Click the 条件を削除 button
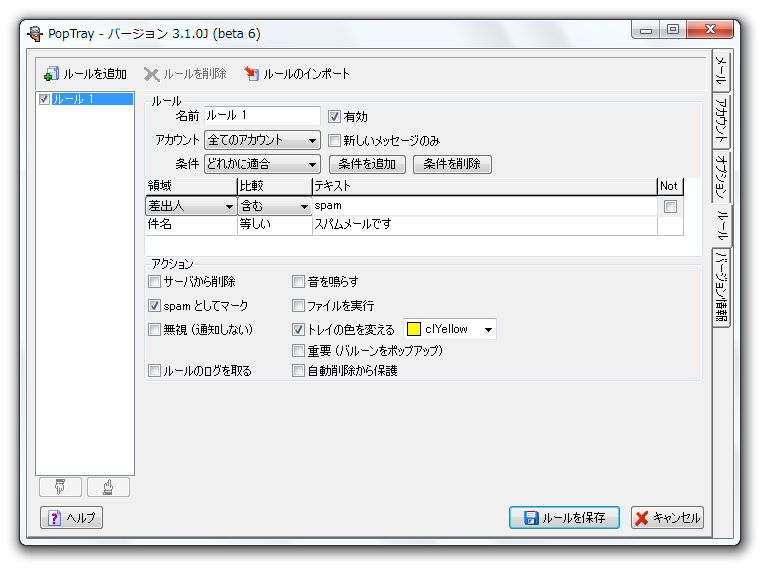The image size is (762, 569). coord(452,164)
